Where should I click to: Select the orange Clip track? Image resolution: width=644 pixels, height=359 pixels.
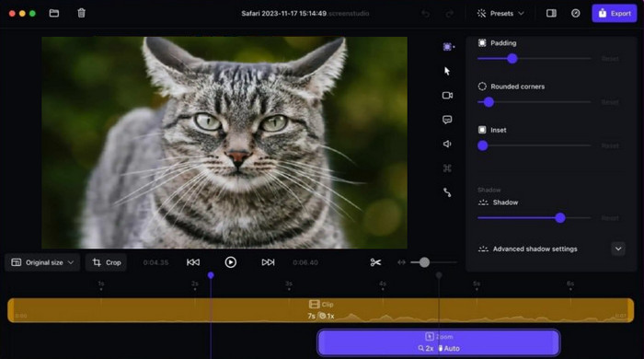click(x=321, y=310)
